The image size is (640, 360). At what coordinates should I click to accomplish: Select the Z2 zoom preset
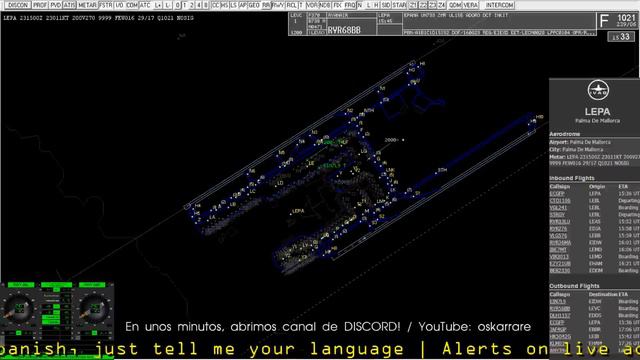423,5
